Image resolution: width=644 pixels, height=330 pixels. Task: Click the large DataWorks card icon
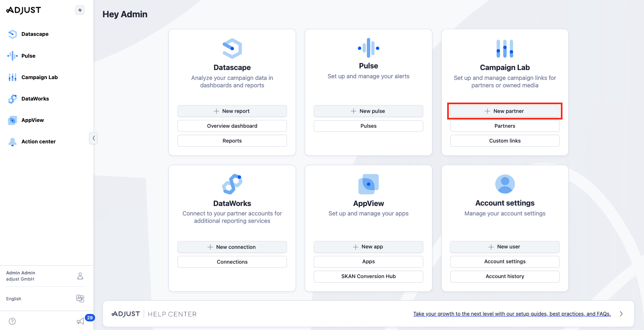tap(232, 184)
